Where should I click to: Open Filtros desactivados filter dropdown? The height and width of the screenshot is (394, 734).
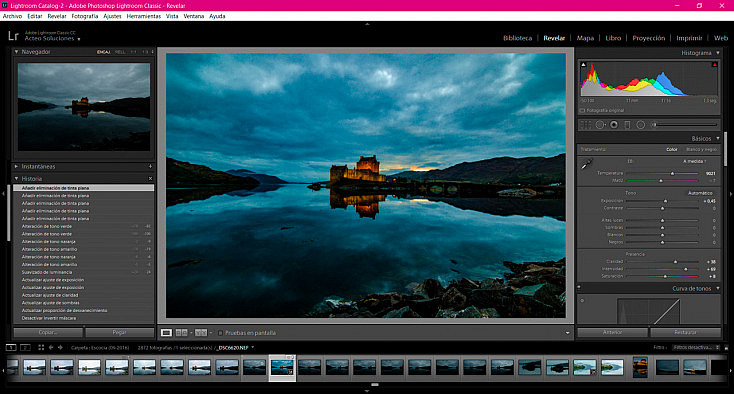tap(696, 347)
